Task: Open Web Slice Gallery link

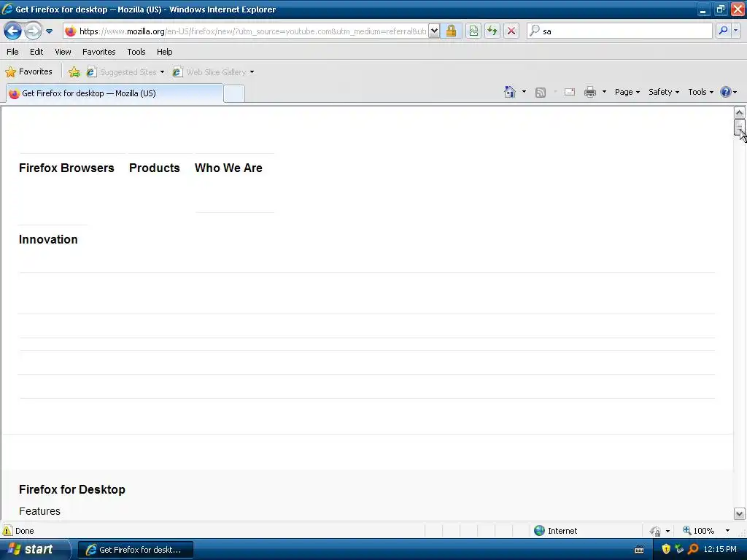Action: click(x=209, y=72)
